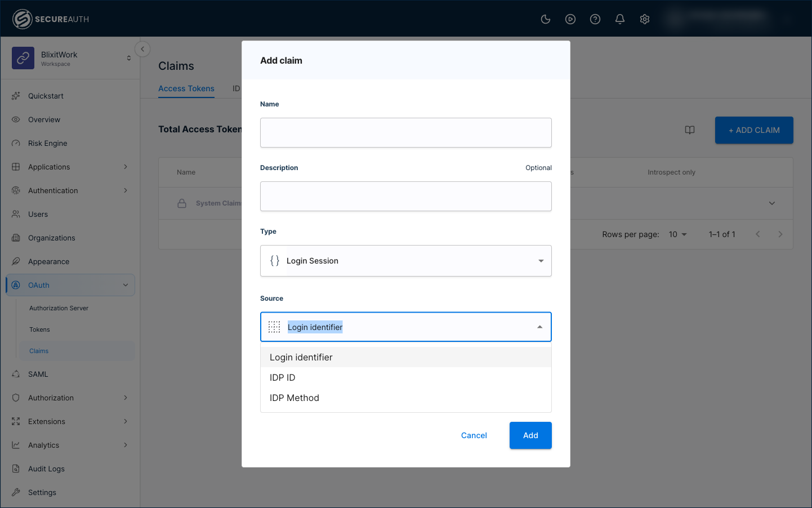This screenshot has width=812, height=508.
Task: Expand the Authentication submenu chevron
Action: click(x=126, y=190)
